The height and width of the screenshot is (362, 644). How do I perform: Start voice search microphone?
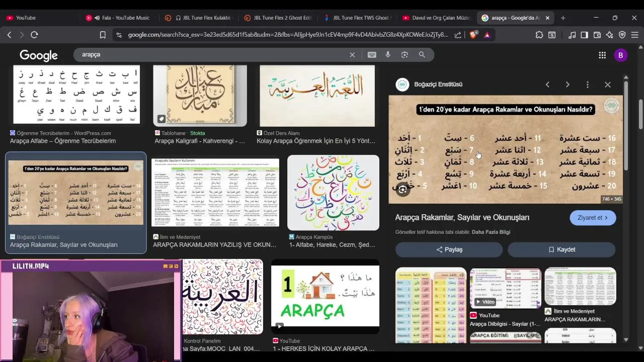pos(388,55)
